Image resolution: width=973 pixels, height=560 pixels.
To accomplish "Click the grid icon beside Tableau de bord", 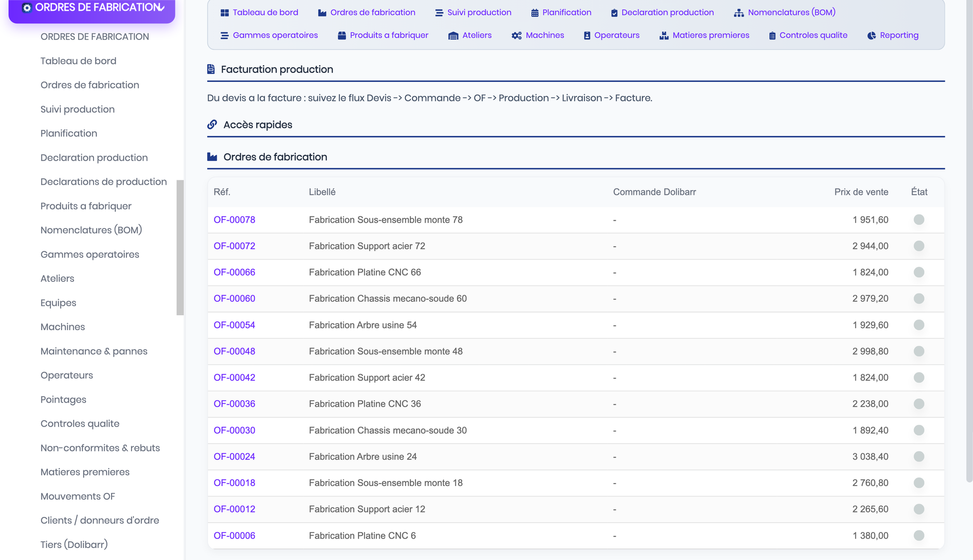I will (224, 12).
